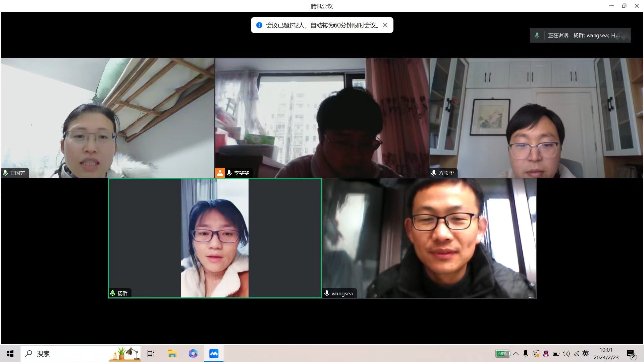Click 方宝华's microphone status icon
This screenshot has height=362, width=644.
pyautogui.click(x=434, y=173)
